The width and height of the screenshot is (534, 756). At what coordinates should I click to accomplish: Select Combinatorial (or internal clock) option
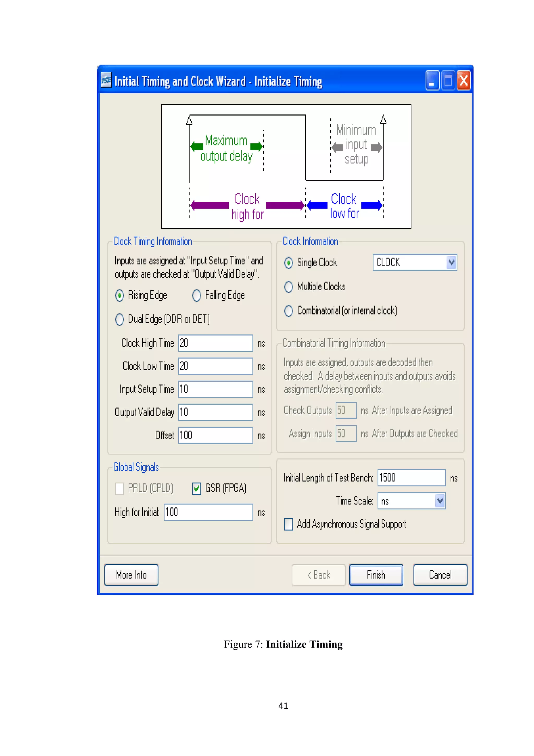(x=289, y=310)
